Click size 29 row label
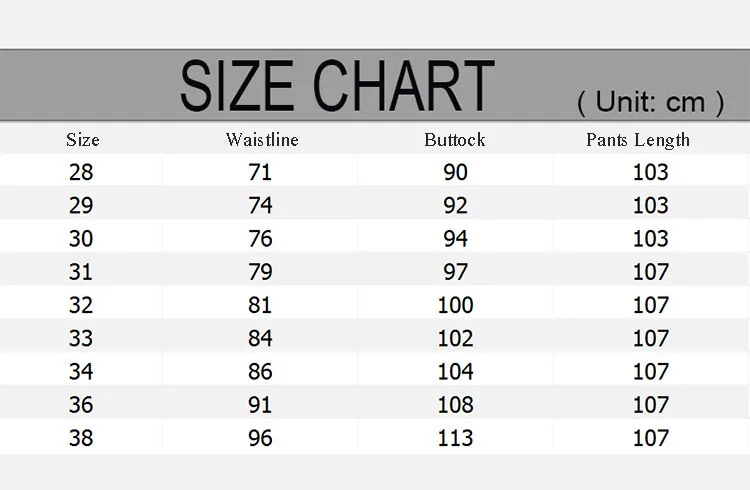The image size is (750, 490). 81,205
